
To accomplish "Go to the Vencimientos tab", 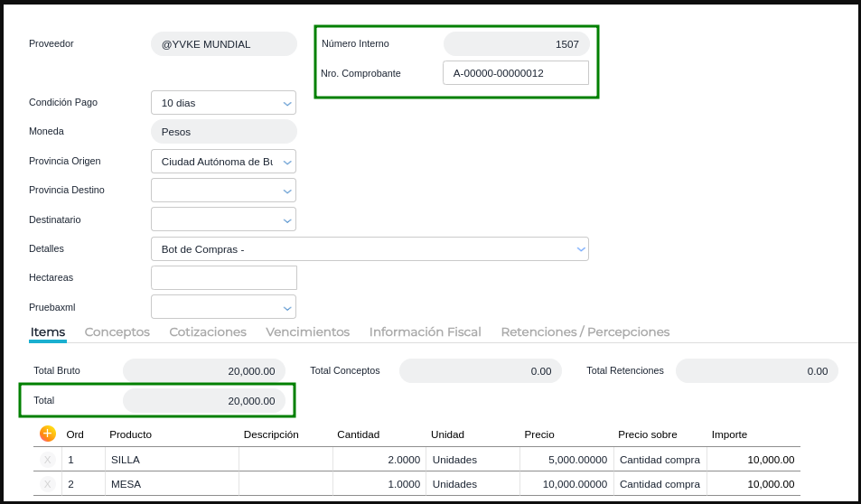I will 307,331.
